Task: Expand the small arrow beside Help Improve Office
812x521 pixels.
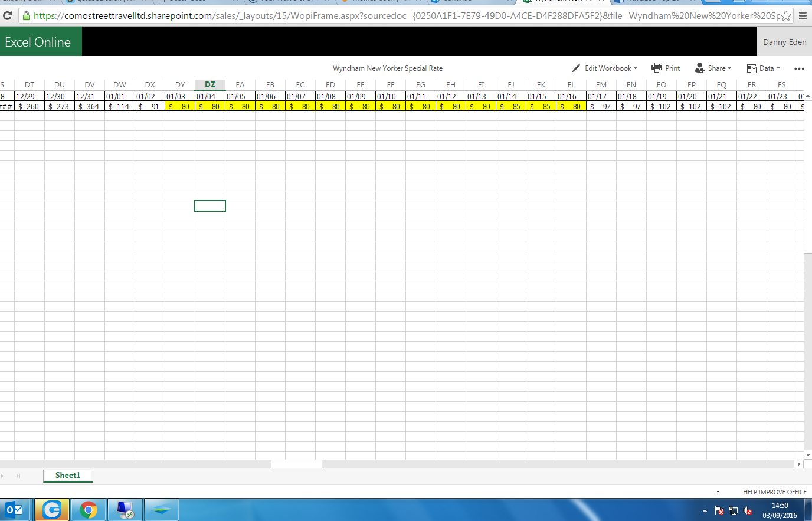Action: [x=718, y=491]
